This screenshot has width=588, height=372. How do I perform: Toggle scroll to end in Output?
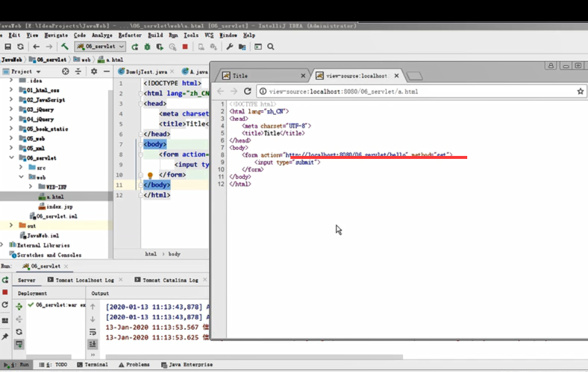point(93,344)
